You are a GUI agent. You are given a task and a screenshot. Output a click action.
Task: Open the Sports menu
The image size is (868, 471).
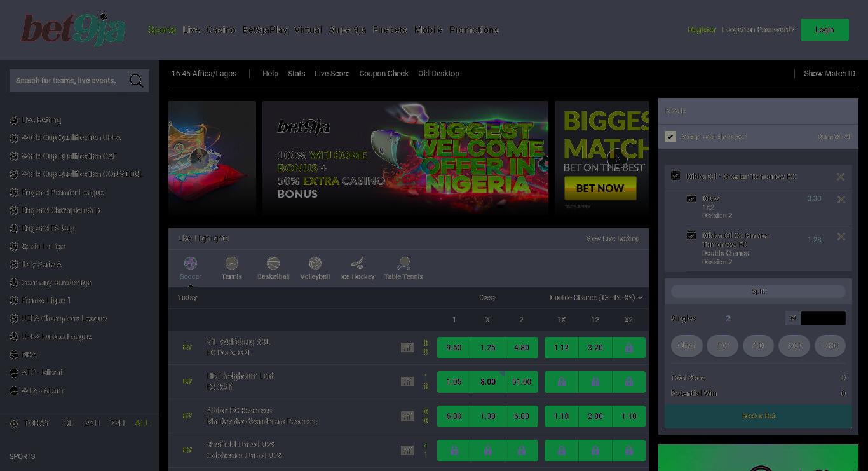pos(162,30)
